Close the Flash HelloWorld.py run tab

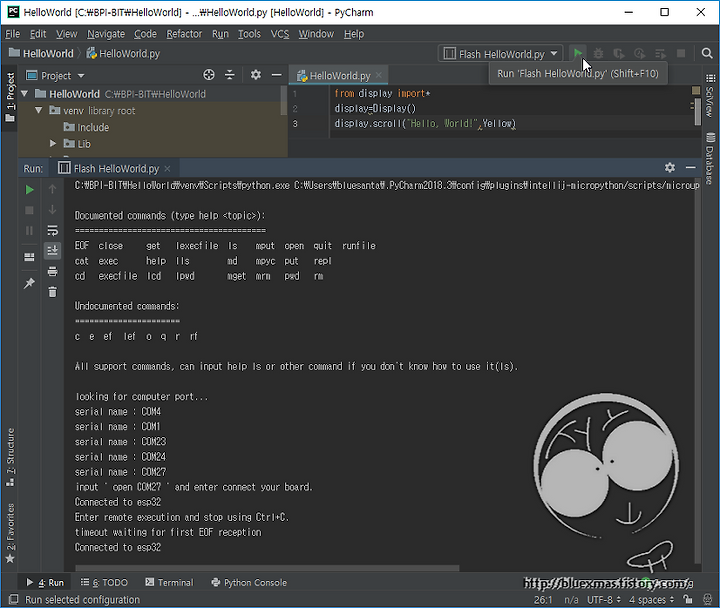click(x=168, y=169)
